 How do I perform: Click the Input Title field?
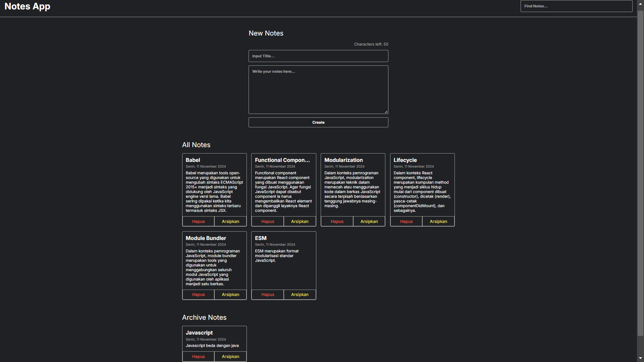click(x=318, y=56)
